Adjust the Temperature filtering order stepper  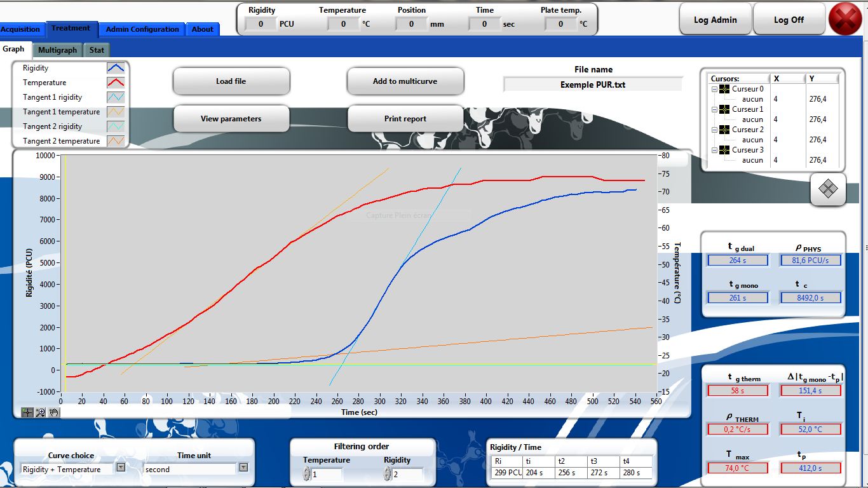click(306, 474)
